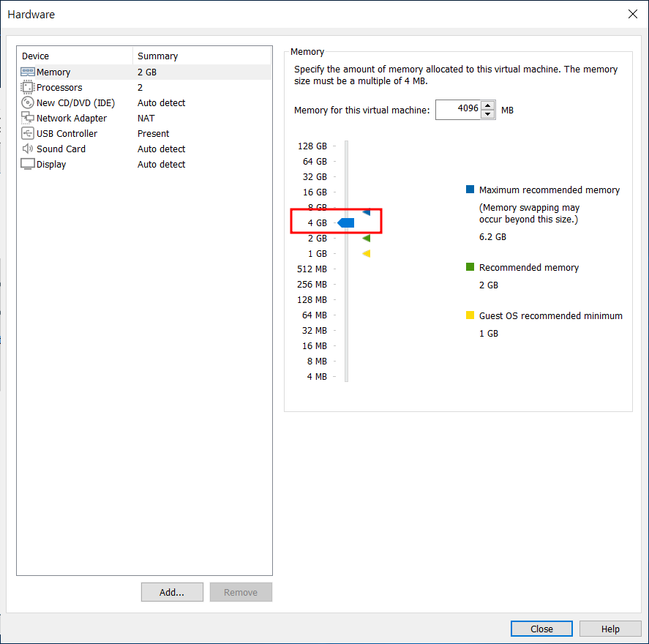Select the Network Adapter row label
649x644 pixels.
[72, 118]
